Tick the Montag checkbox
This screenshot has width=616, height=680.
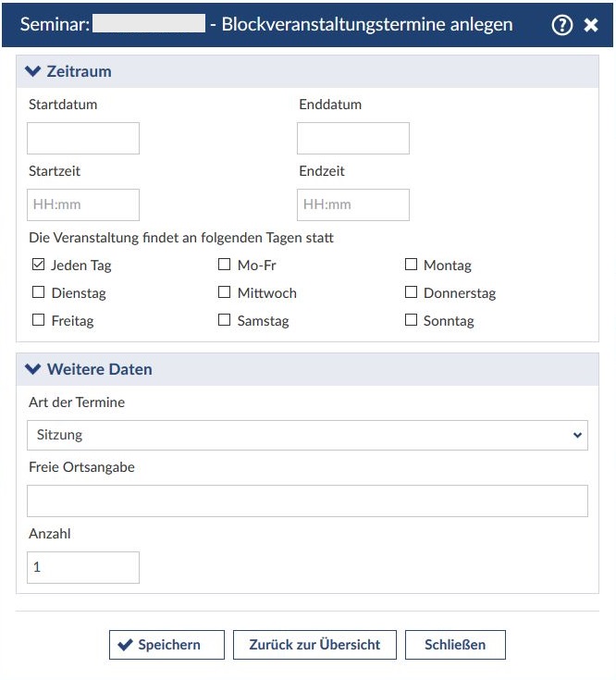point(412,266)
